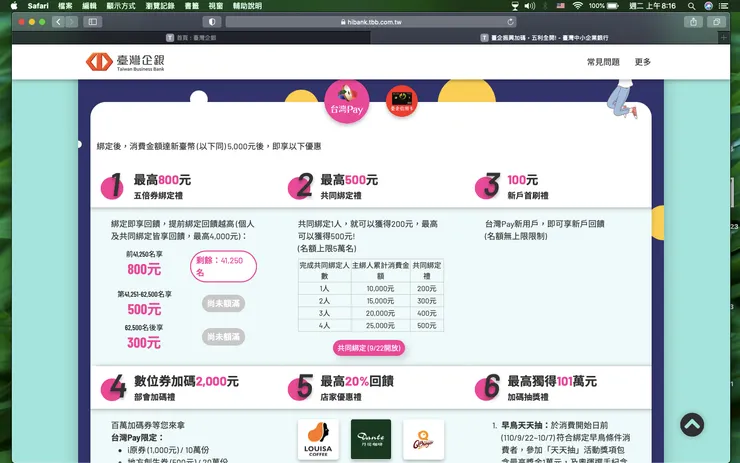Go back with Safari back arrow
The width and height of the screenshot is (740, 463).
(58, 22)
